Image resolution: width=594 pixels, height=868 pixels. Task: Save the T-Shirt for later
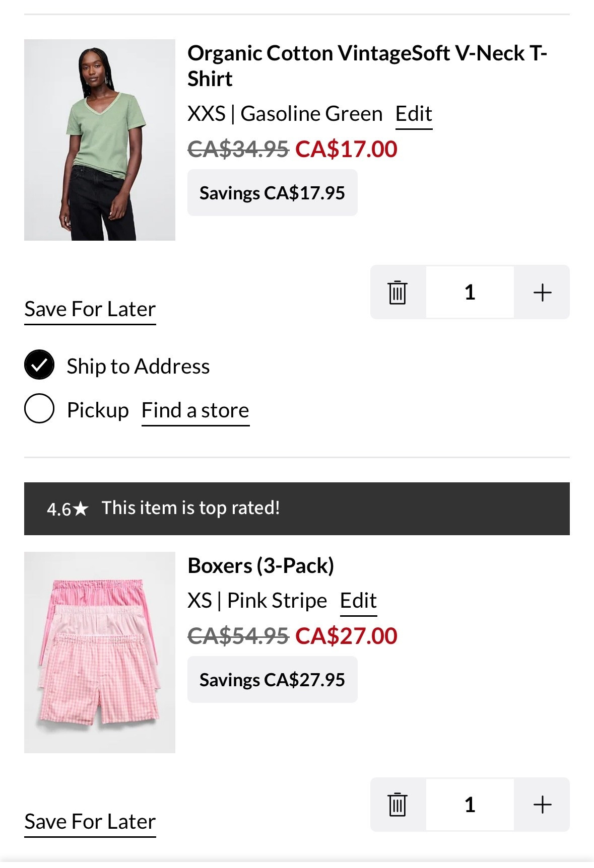[90, 309]
